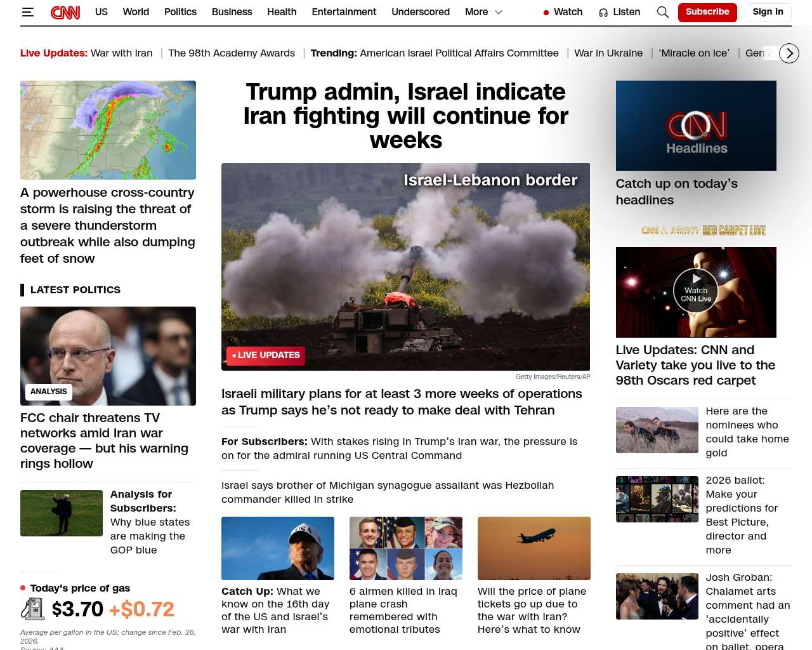Open 'Miracle on Ice' trending link
This screenshot has height=650, width=812.
pyautogui.click(x=694, y=53)
